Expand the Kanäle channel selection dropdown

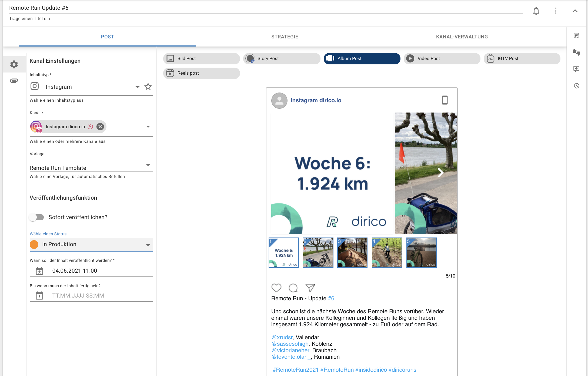[148, 126]
